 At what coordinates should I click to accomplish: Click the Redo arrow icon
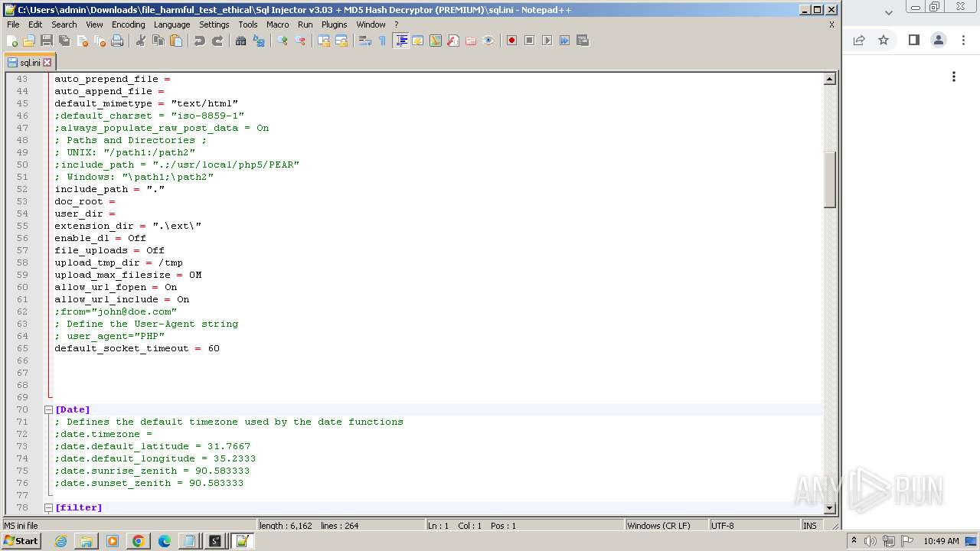tap(217, 41)
